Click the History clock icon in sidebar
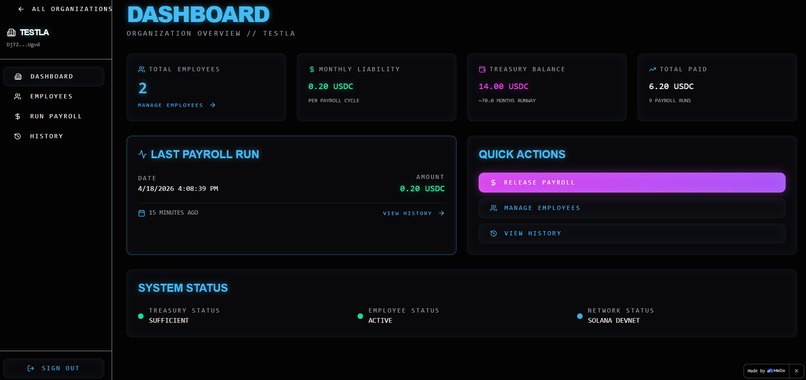Viewport: 806px width, 380px height. (x=18, y=136)
